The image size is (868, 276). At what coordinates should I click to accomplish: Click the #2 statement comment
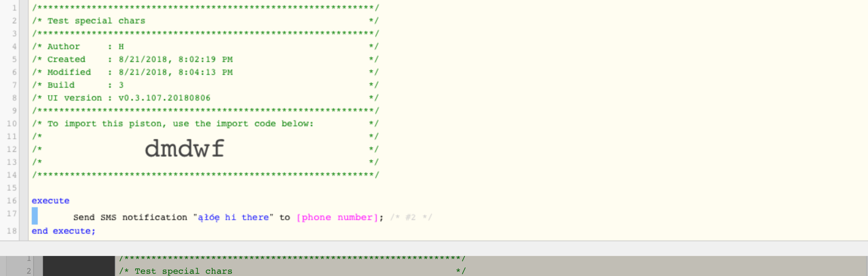pyautogui.click(x=411, y=217)
